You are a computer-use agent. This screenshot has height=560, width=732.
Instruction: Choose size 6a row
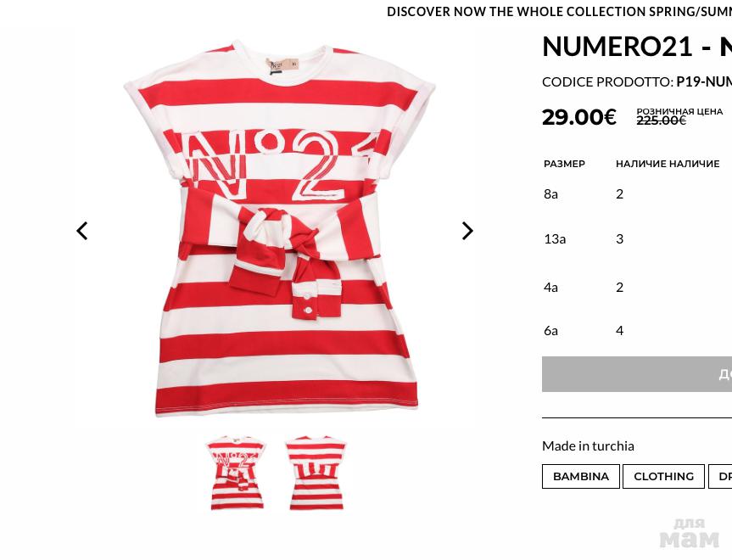(637, 331)
